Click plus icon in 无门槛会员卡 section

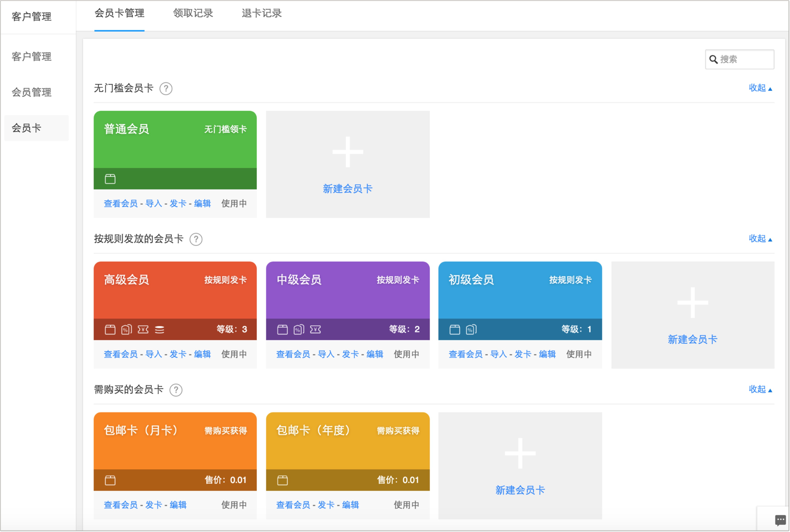[348, 152]
